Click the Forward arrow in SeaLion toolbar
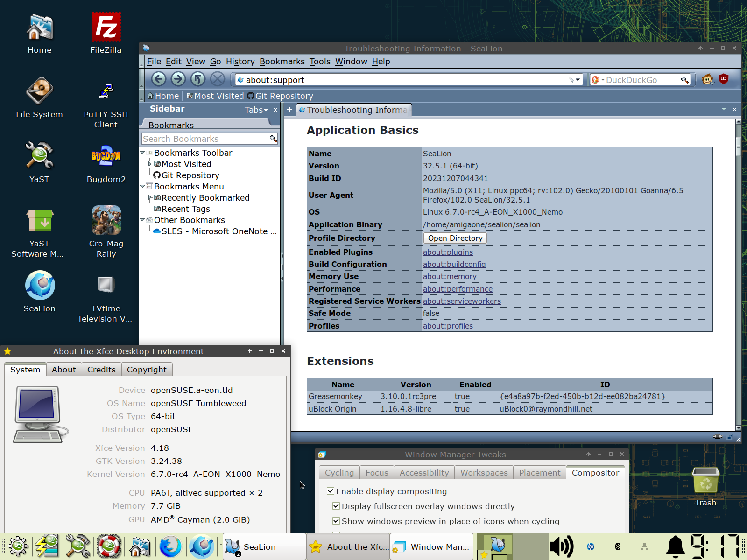Screen dimensions: 747x560 pyautogui.click(x=178, y=79)
